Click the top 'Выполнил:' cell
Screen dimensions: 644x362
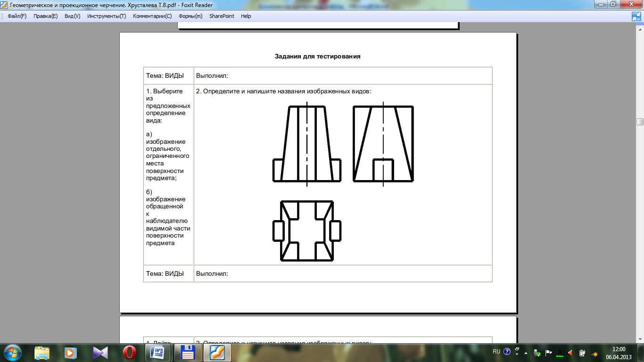click(x=343, y=75)
